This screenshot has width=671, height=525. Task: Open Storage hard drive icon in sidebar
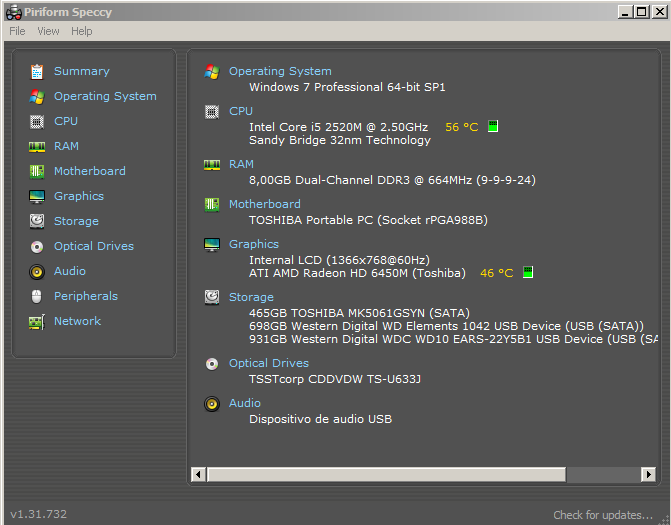click(x=37, y=221)
